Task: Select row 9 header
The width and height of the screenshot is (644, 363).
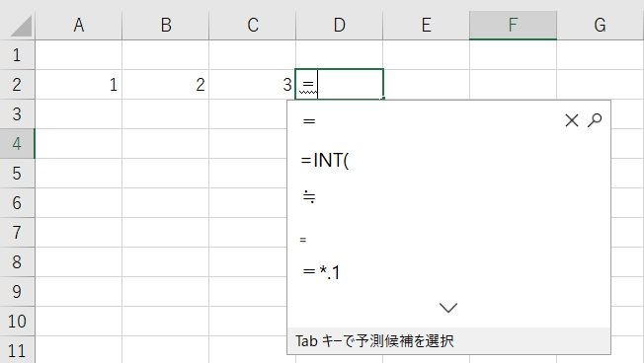Action: pos(17,292)
